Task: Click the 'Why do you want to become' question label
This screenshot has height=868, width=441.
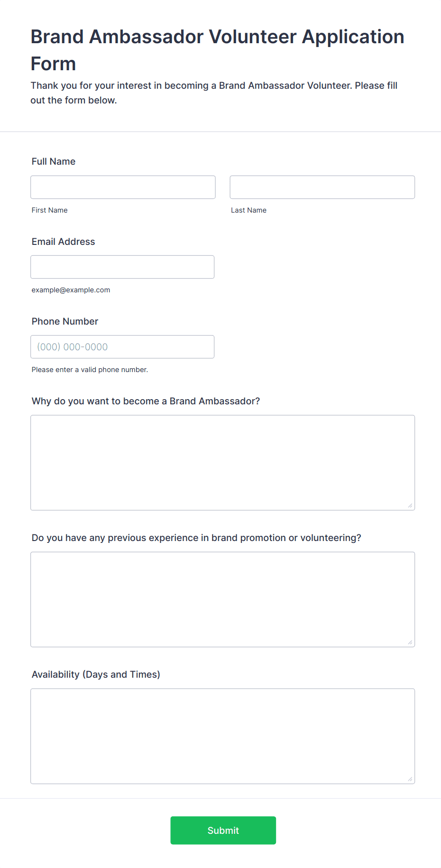Action: [146, 401]
